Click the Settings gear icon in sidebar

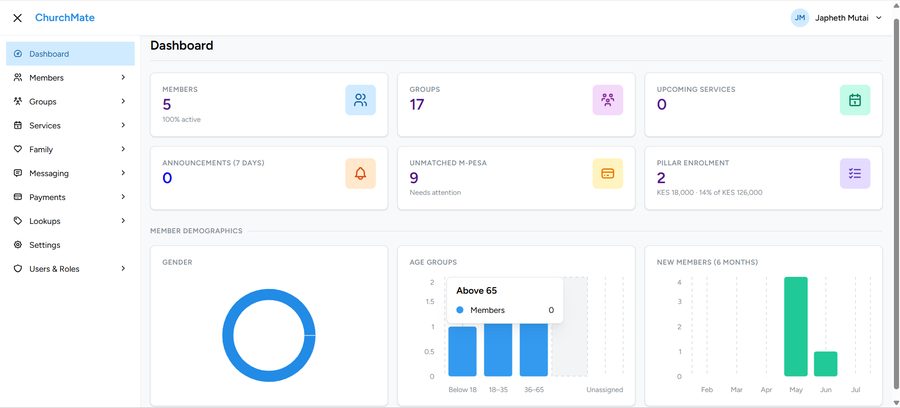(x=18, y=245)
